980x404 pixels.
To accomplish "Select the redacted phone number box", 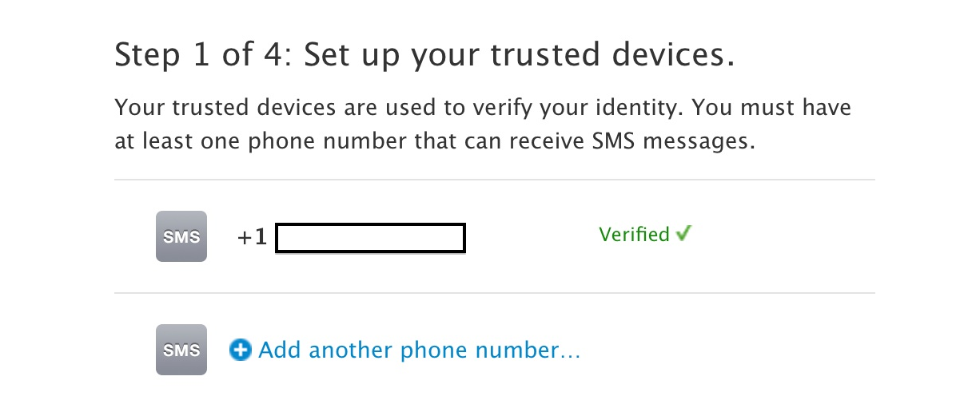I will [370, 239].
